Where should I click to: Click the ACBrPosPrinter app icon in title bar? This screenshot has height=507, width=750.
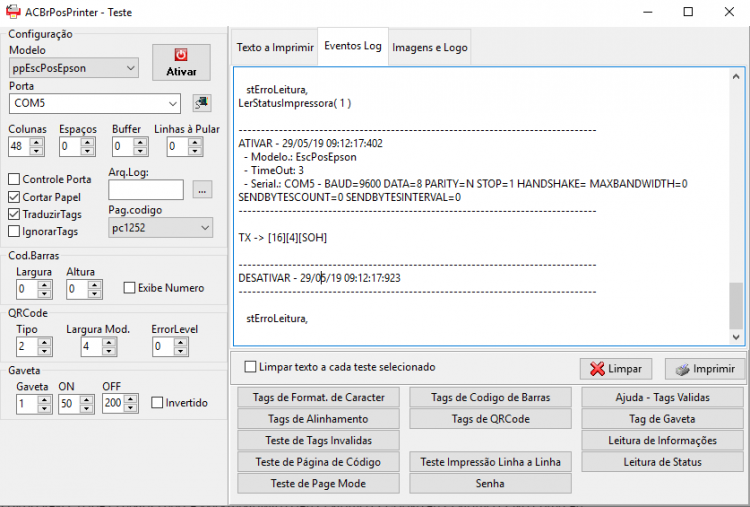tap(13, 11)
